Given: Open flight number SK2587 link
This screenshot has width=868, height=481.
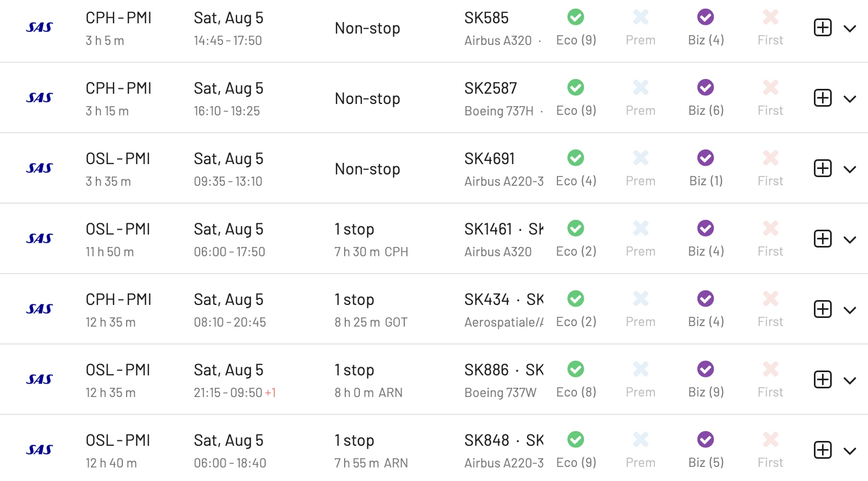Looking at the screenshot, I should pos(491,88).
